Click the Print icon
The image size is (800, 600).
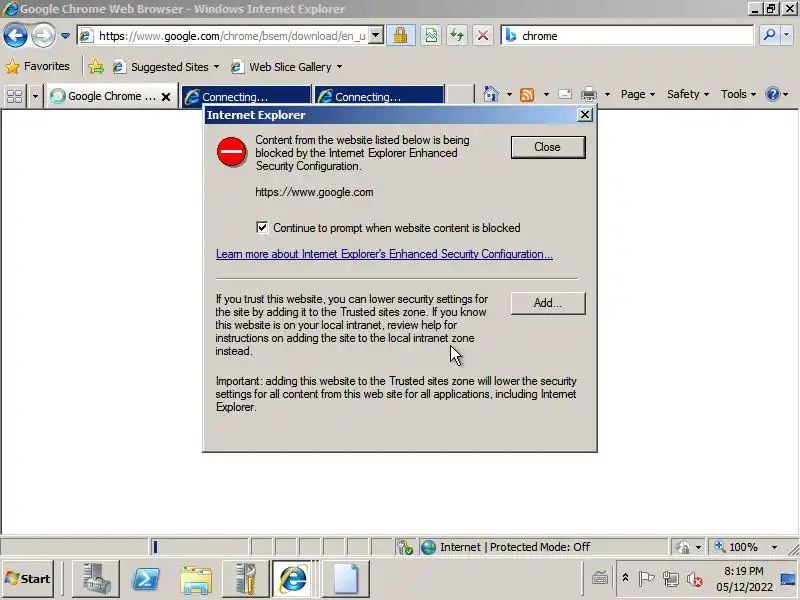[x=589, y=94]
